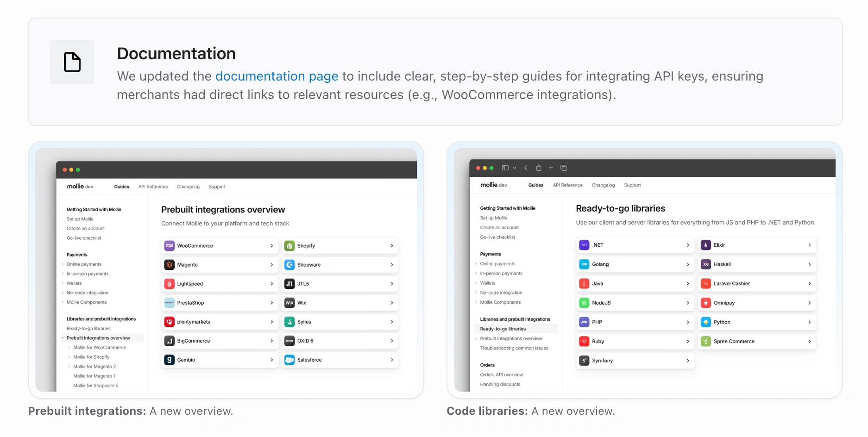This screenshot has width=868, height=437.
Task: Click the browser share icon
Action: click(539, 168)
